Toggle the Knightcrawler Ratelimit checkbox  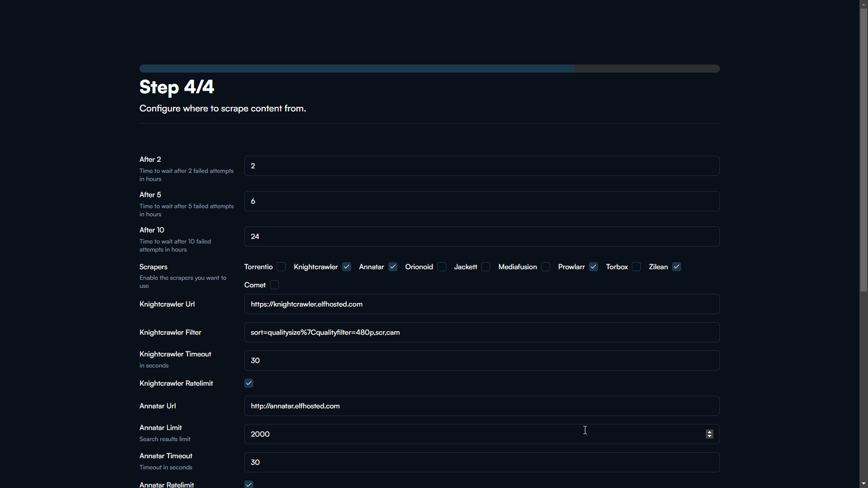[249, 383]
